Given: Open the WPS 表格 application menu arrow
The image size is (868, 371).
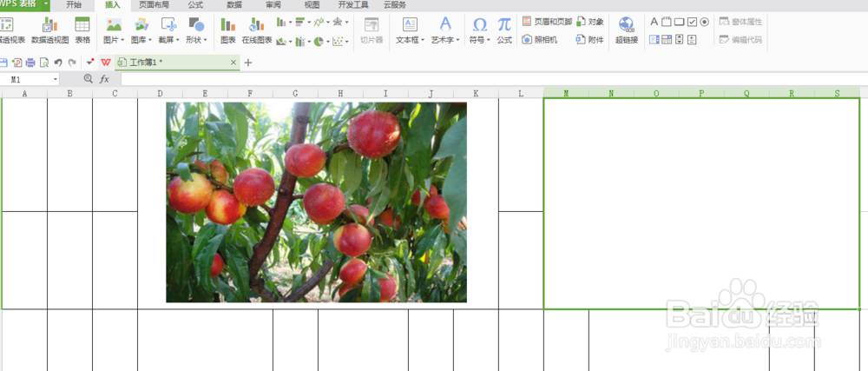Looking at the screenshot, I should pos(45,4).
